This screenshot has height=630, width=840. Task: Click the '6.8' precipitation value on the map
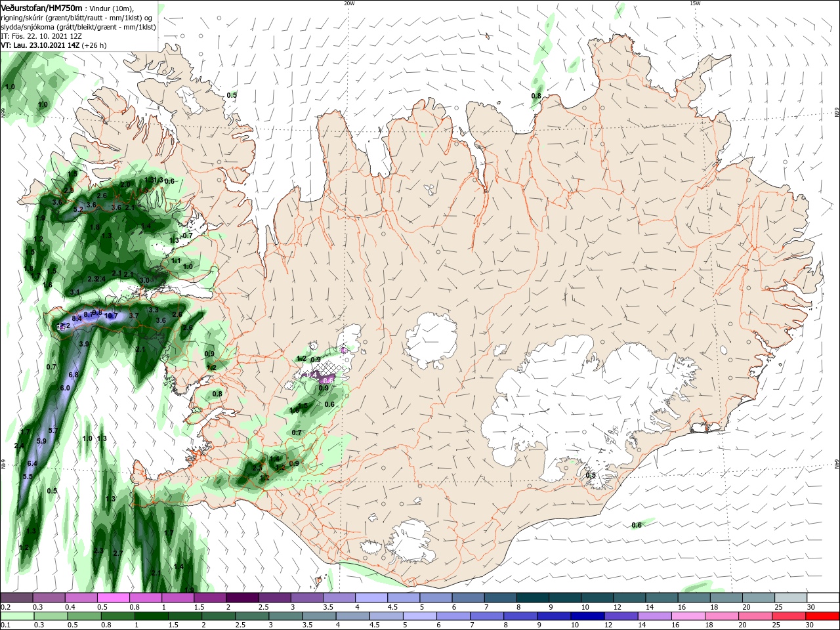click(x=73, y=375)
